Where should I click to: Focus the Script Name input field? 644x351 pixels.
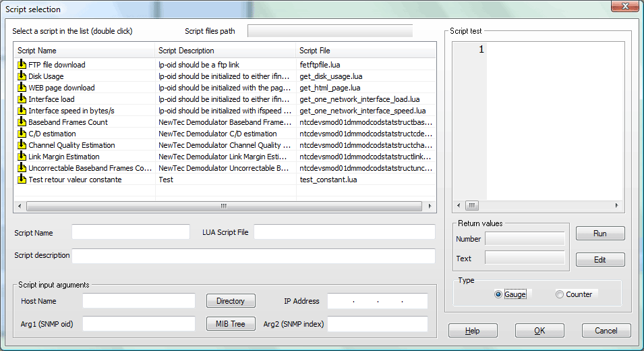[131, 232]
